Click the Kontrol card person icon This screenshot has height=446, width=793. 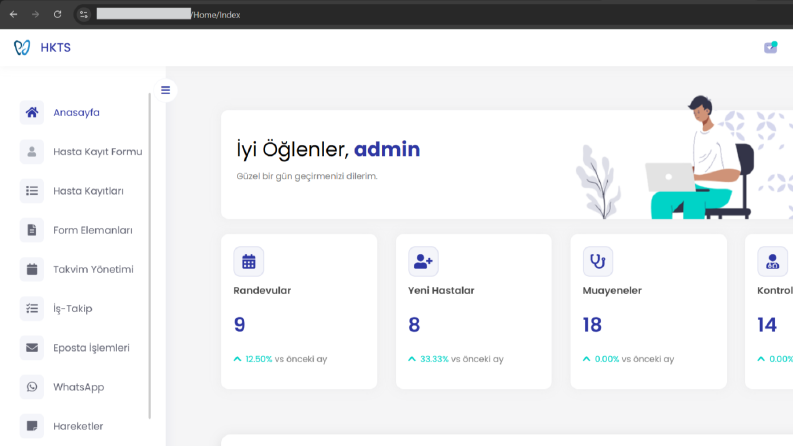tap(772, 261)
